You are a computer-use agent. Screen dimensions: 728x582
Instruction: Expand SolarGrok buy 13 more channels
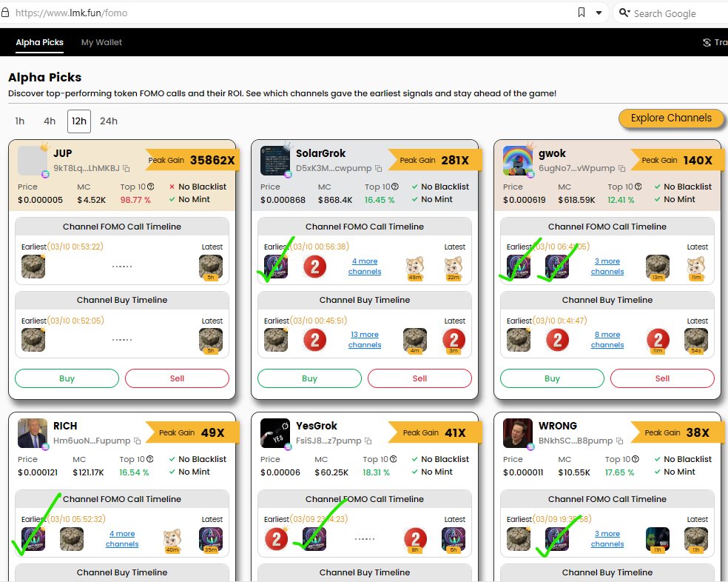pos(365,340)
